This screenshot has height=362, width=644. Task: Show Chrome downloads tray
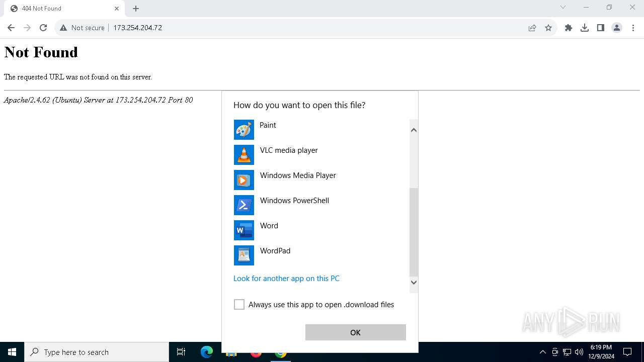585,28
